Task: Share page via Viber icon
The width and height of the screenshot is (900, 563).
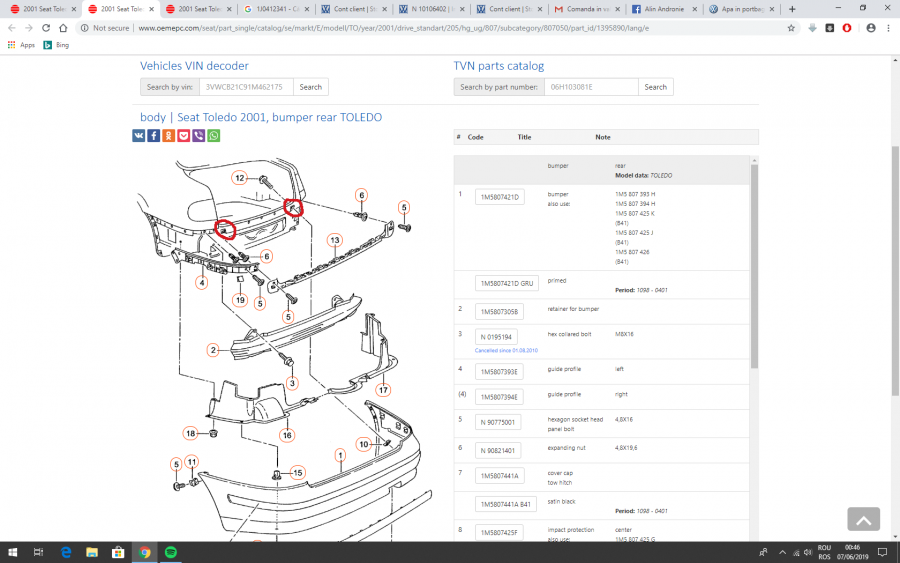Action: click(199, 136)
